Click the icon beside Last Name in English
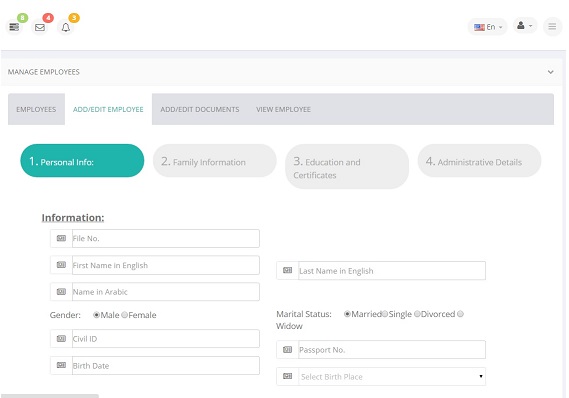Viewport: 569px width, 398px height. tap(287, 270)
